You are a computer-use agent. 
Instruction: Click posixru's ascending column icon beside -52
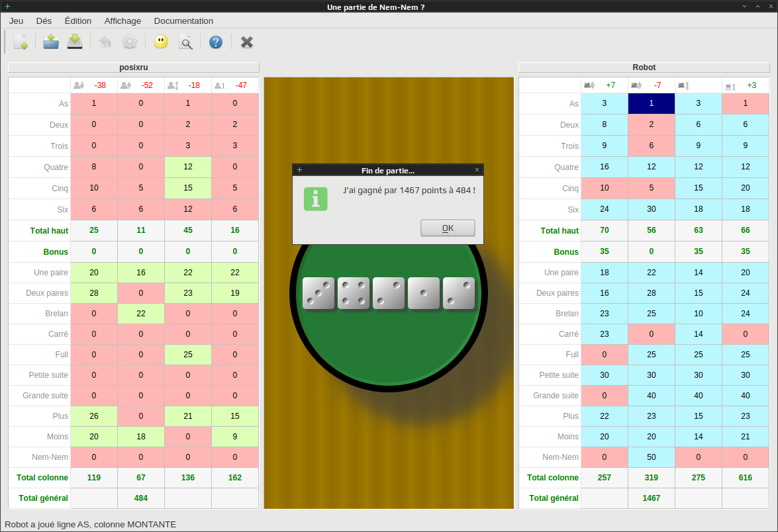click(126, 85)
